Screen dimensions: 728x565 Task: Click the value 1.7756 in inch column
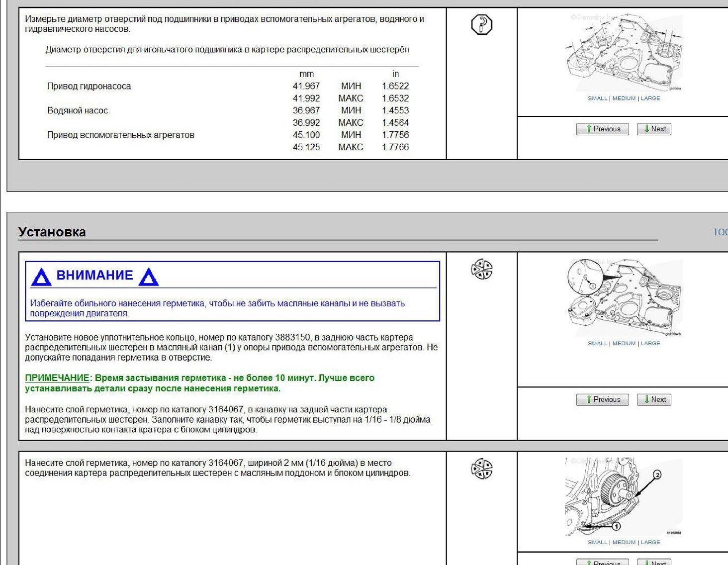(x=395, y=135)
